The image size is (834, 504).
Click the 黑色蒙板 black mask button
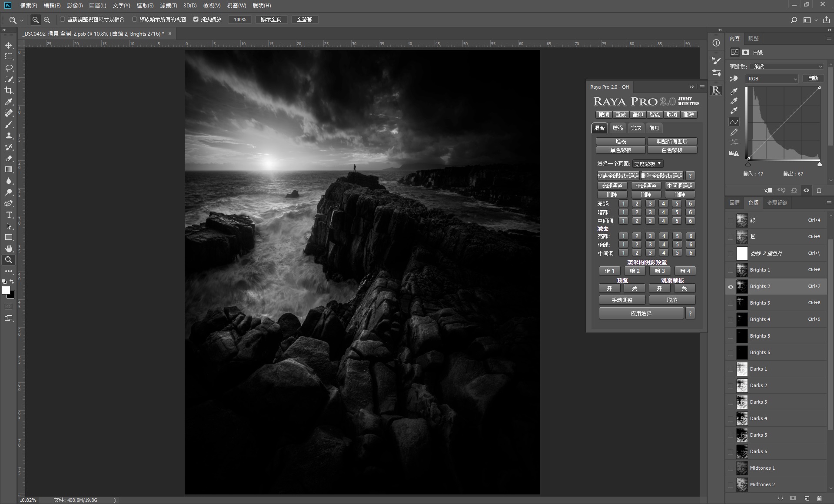point(620,150)
